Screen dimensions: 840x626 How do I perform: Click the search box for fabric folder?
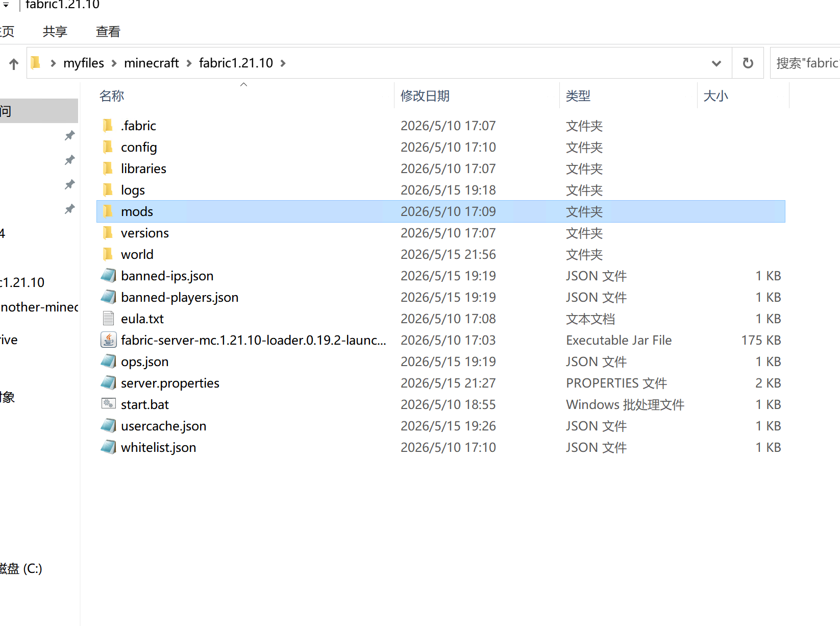point(805,63)
